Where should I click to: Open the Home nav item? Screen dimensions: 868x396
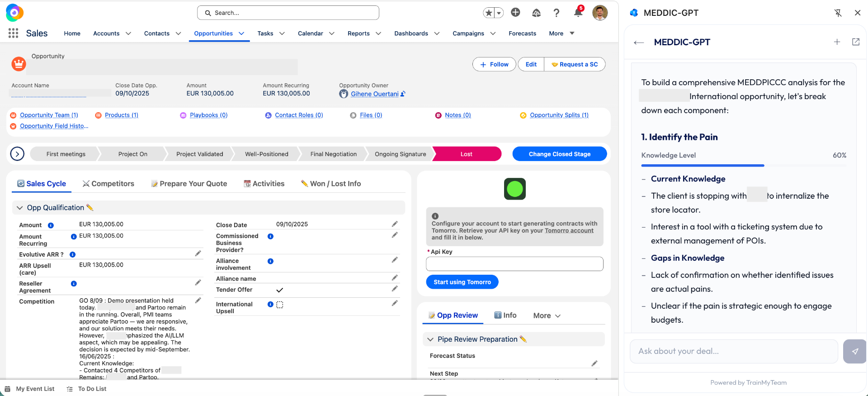pyautogui.click(x=72, y=33)
